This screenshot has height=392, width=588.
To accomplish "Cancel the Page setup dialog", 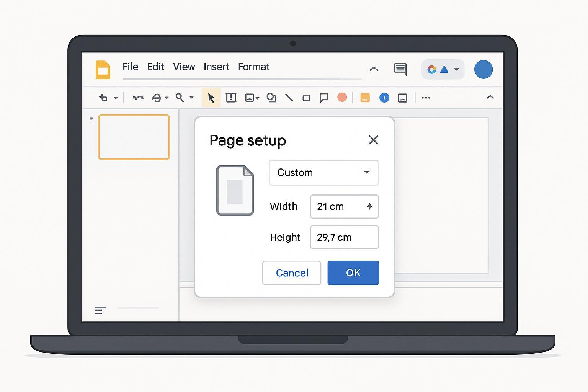I will [292, 273].
